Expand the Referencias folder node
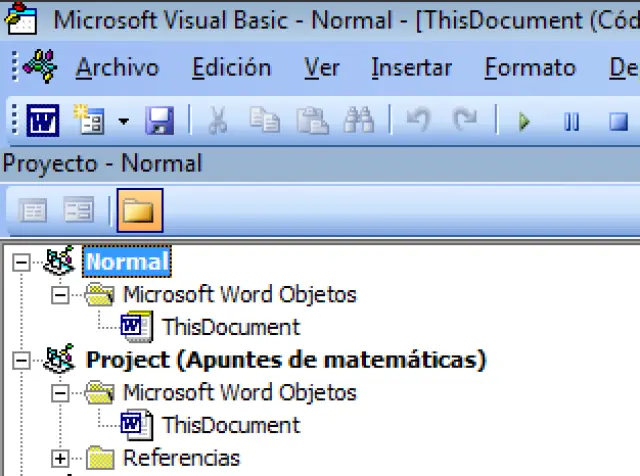 [60, 458]
